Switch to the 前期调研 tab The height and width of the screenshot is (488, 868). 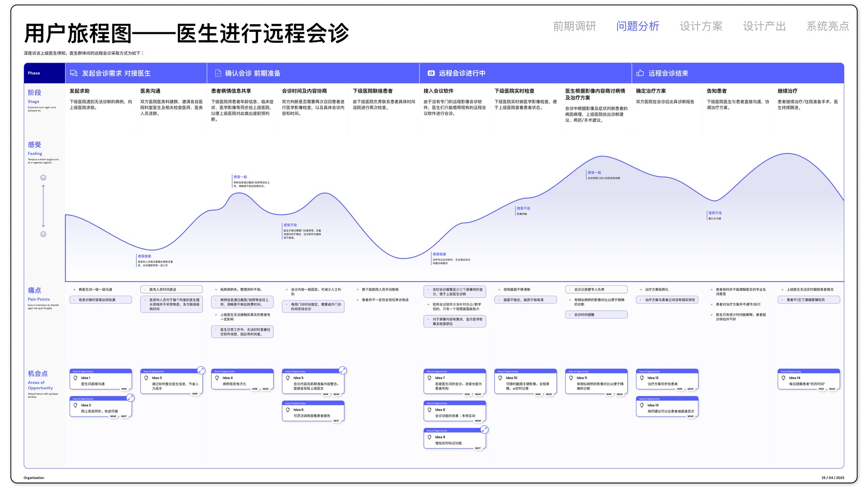pyautogui.click(x=574, y=26)
